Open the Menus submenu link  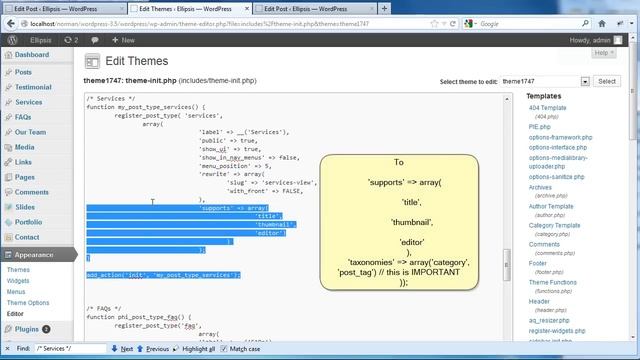pyautogui.click(x=16, y=292)
